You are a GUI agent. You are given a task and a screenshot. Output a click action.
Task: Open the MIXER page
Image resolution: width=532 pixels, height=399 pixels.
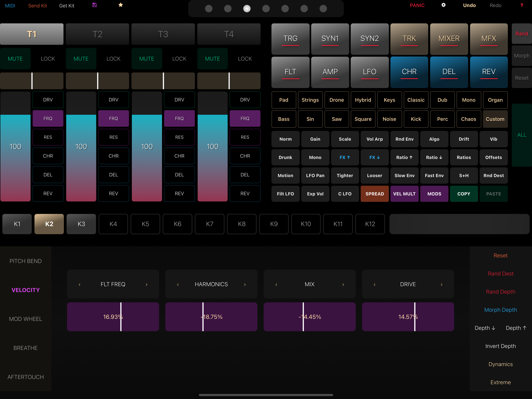449,39
